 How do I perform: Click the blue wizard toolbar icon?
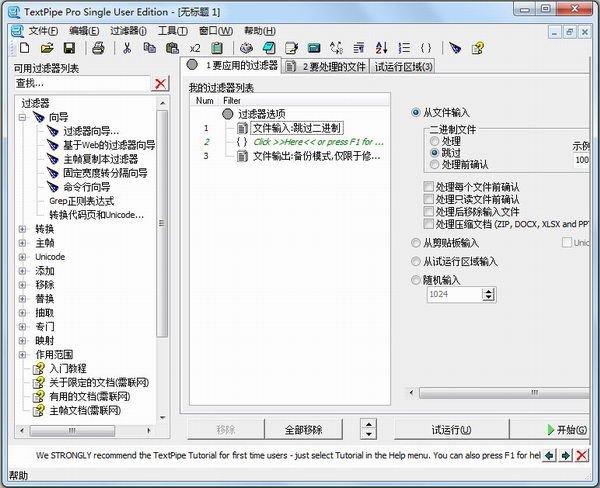click(x=455, y=48)
